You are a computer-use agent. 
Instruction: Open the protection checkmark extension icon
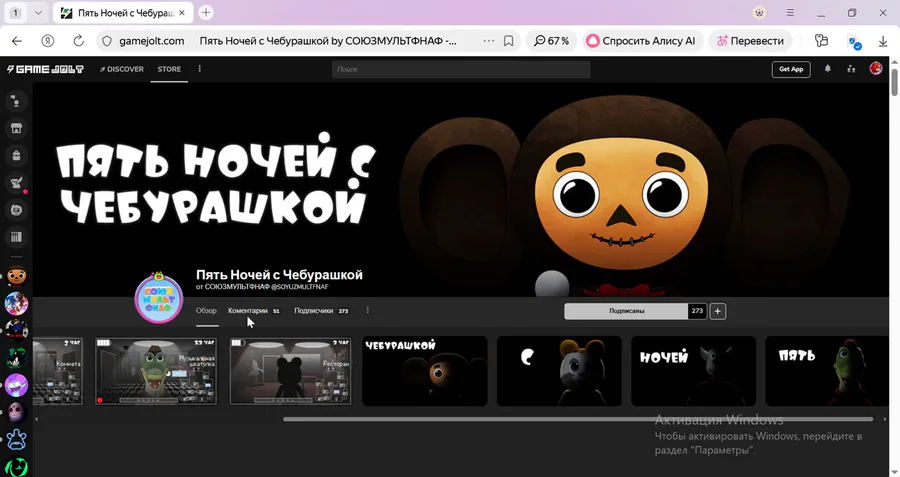[x=854, y=42]
